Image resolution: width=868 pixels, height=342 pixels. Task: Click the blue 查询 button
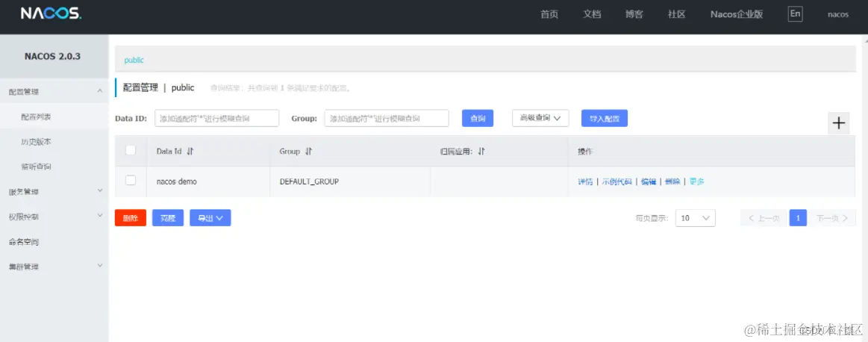pyautogui.click(x=478, y=118)
